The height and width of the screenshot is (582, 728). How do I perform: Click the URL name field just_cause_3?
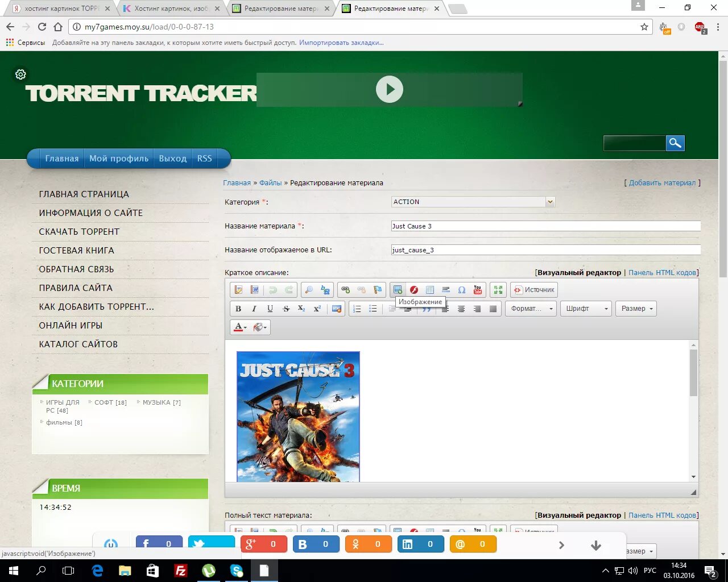(546, 250)
